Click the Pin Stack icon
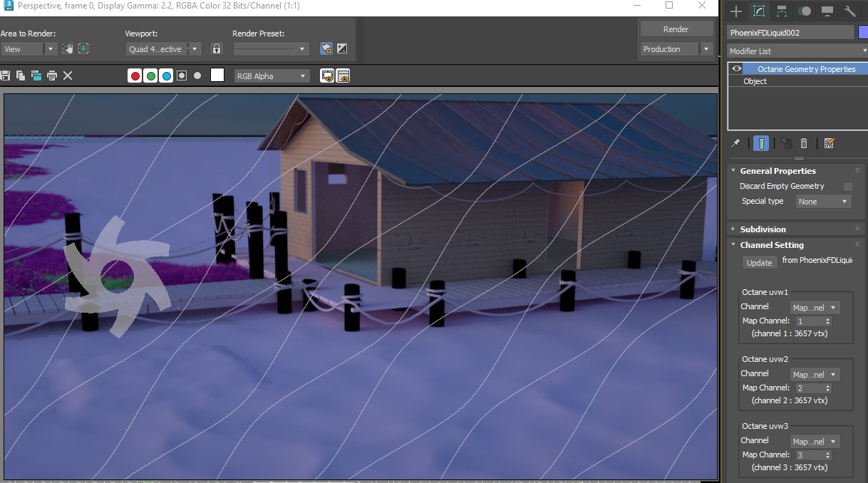Screen dimensions: 868x483 (735, 143)
